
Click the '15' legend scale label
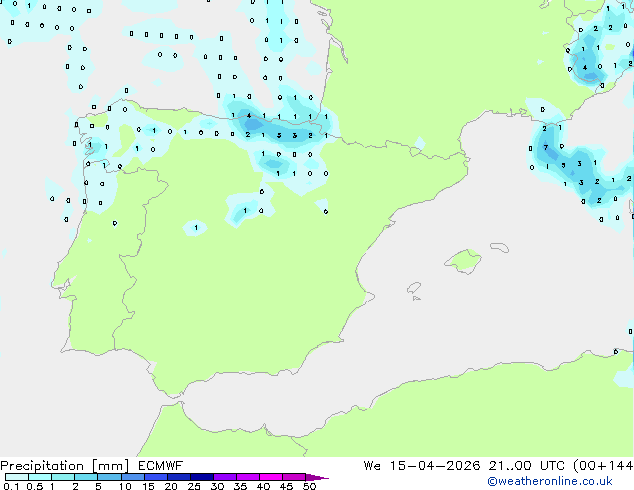[x=148, y=486]
